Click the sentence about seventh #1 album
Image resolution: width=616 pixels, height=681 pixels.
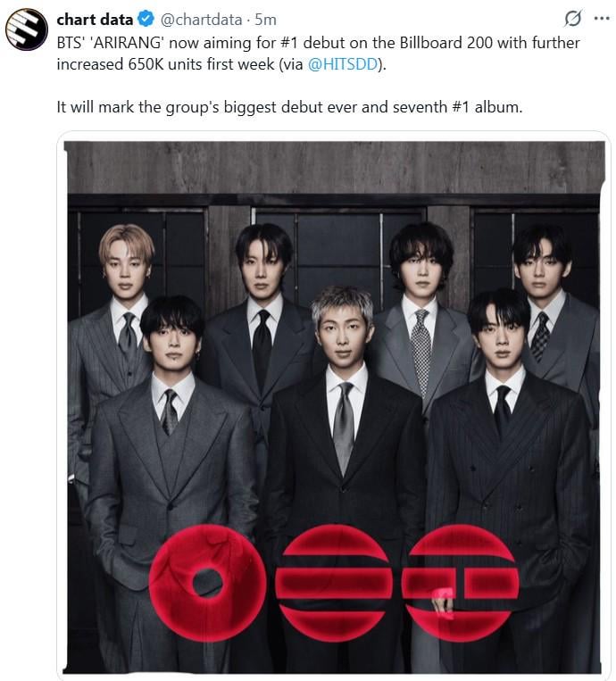click(x=289, y=107)
